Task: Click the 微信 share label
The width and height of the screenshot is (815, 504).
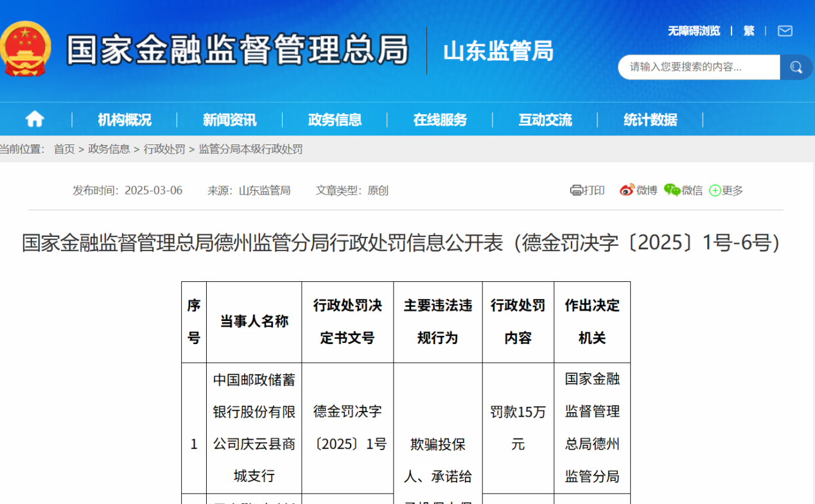Action: [692, 191]
